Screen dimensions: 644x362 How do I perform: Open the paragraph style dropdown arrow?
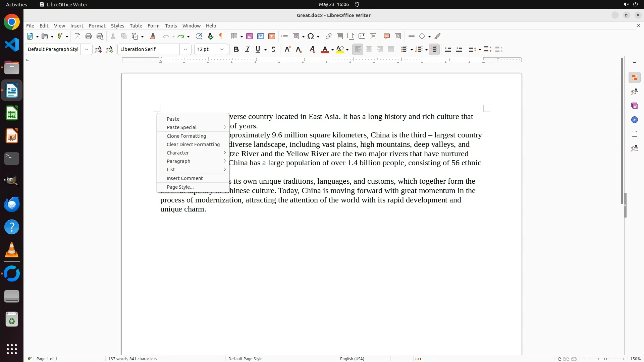click(87, 49)
